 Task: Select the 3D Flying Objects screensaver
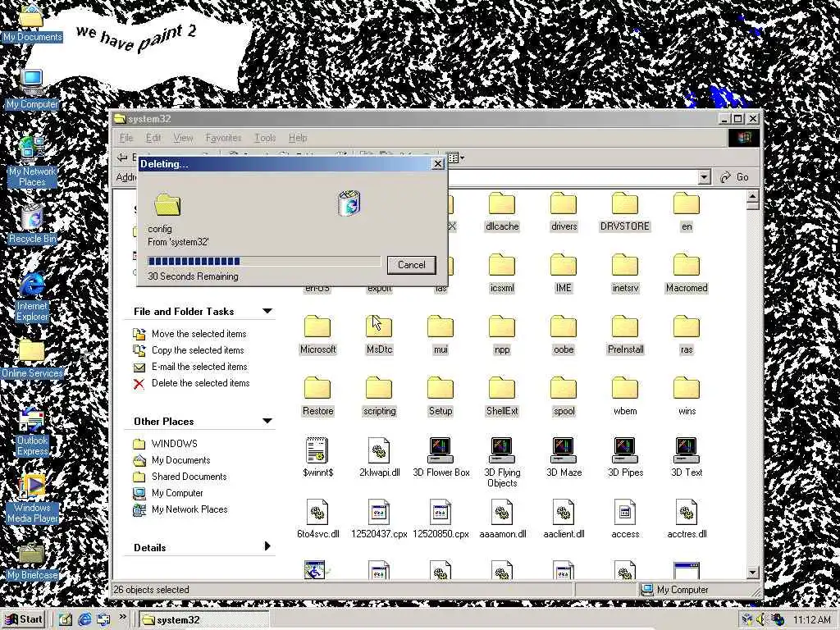(502, 463)
